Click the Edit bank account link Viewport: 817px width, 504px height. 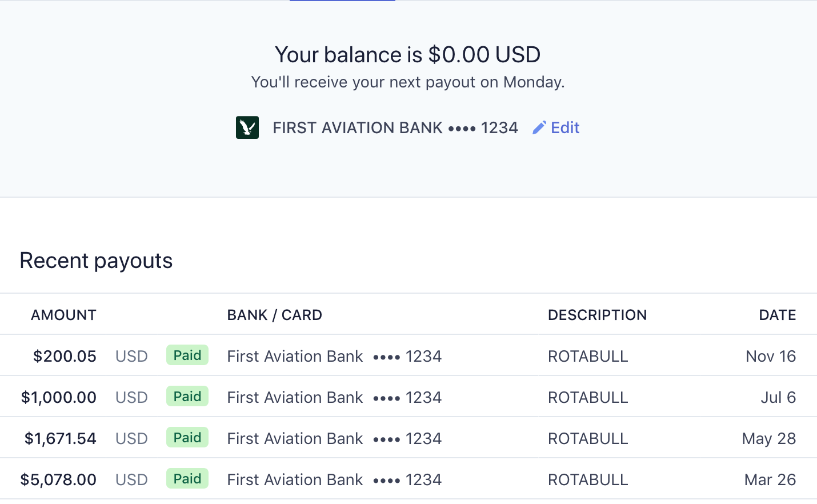[565, 127]
